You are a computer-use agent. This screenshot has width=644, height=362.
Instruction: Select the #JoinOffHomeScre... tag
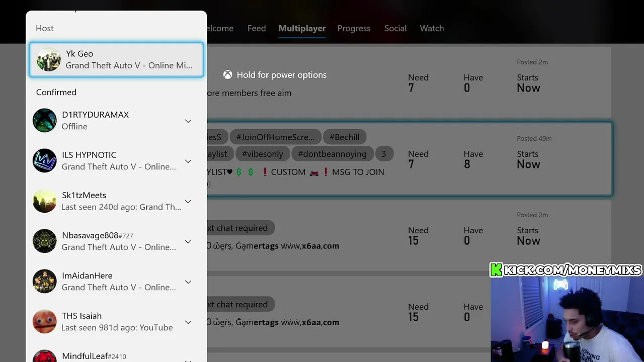point(275,137)
